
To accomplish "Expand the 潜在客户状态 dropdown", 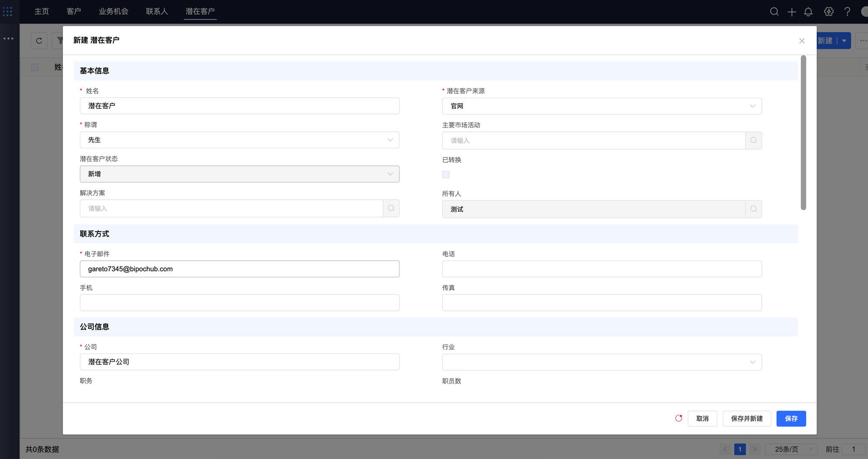I will (240, 174).
